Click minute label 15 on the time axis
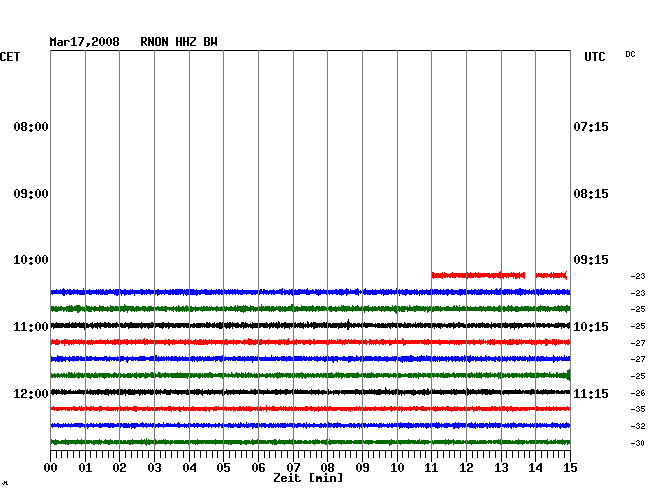Viewport: 650px width, 494px height. [570, 468]
